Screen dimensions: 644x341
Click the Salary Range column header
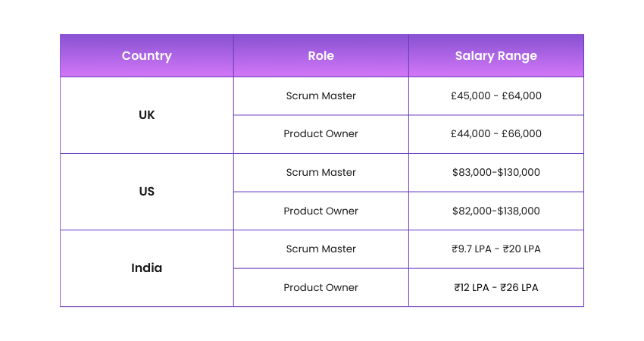[x=496, y=55]
